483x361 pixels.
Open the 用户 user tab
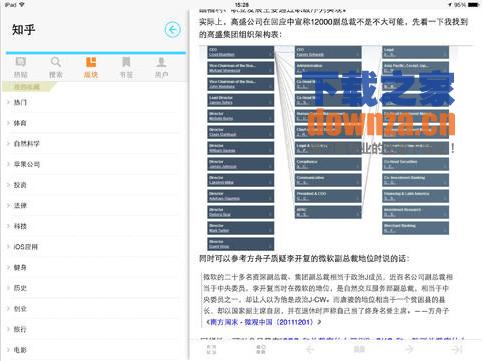point(161,68)
